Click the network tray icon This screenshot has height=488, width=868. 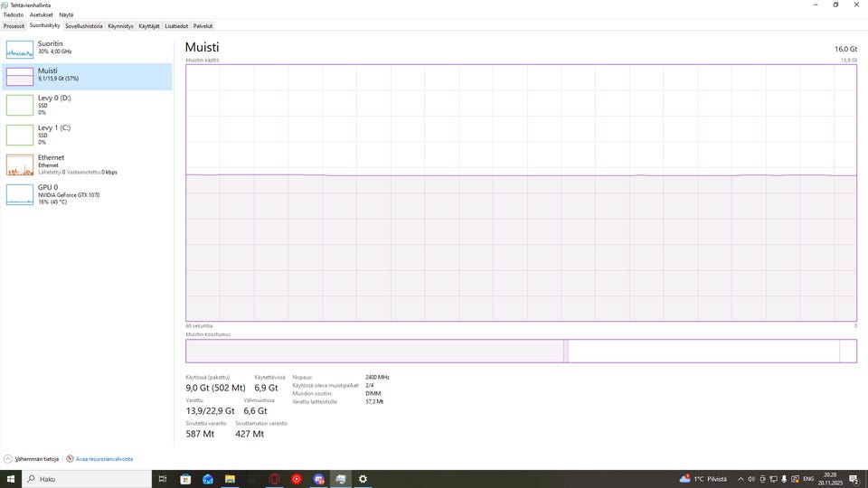point(773,479)
